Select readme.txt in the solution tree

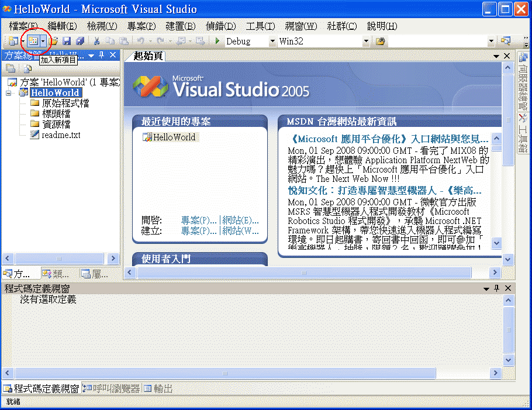pos(56,135)
